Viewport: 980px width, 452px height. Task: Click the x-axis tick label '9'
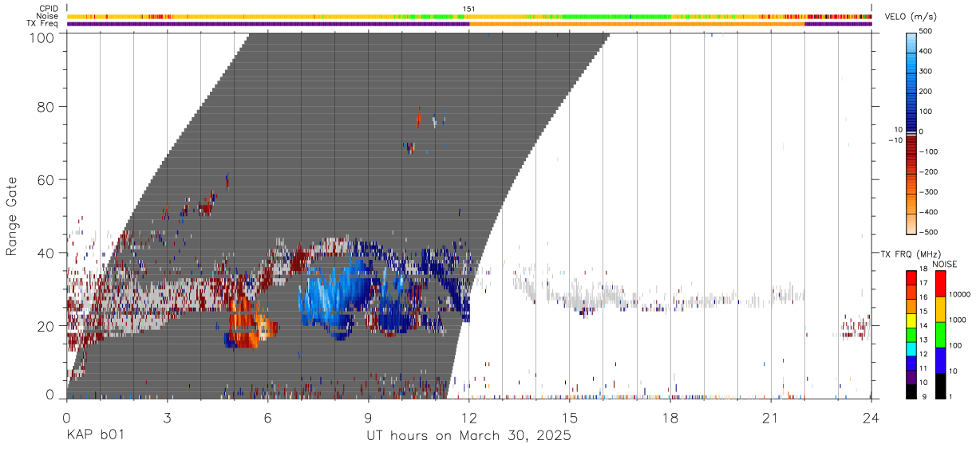(x=368, y=419)
